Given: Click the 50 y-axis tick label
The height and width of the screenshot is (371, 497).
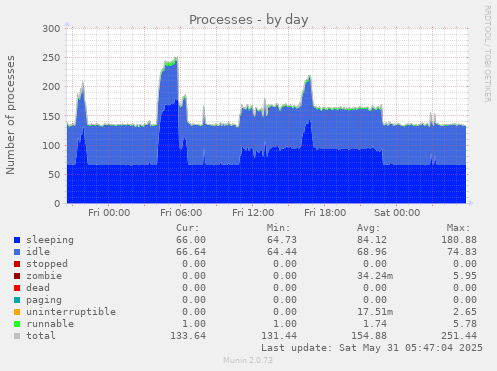Looking at the screenshot, I should [x=54, y=175].
